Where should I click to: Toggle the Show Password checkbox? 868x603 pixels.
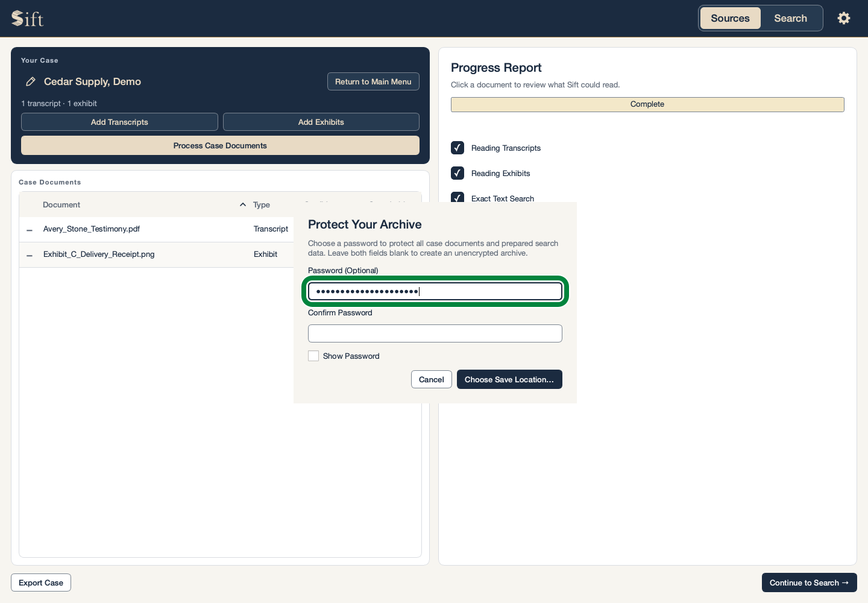pos(313,356)
